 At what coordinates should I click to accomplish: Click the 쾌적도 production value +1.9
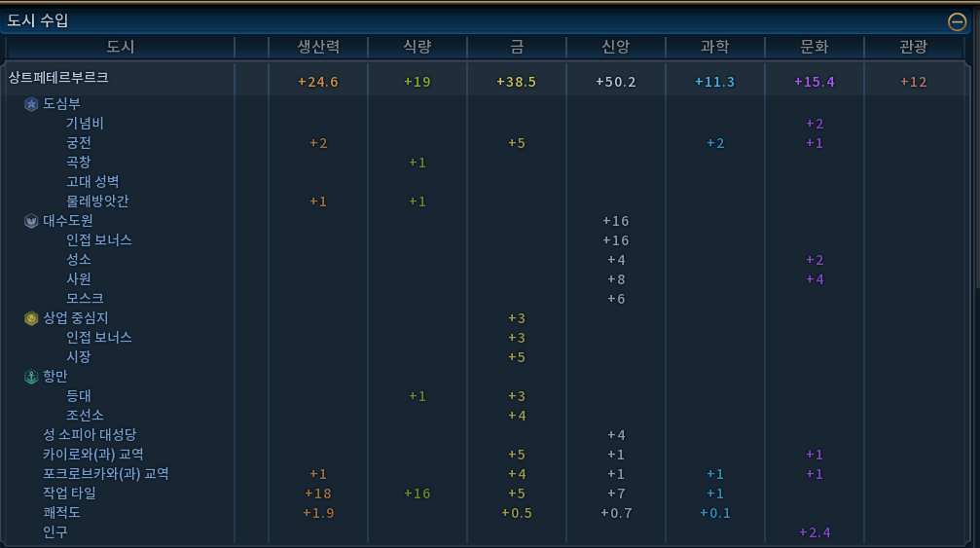[318, 513]
